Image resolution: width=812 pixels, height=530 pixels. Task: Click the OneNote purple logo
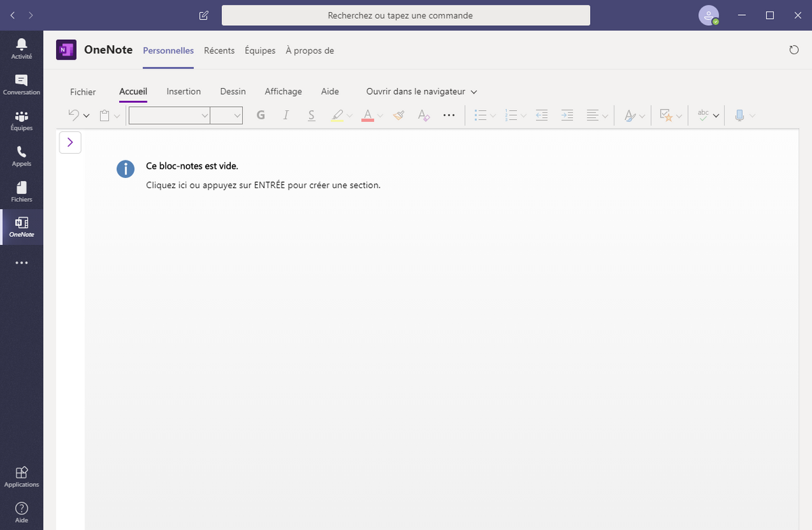pos(66,50)
